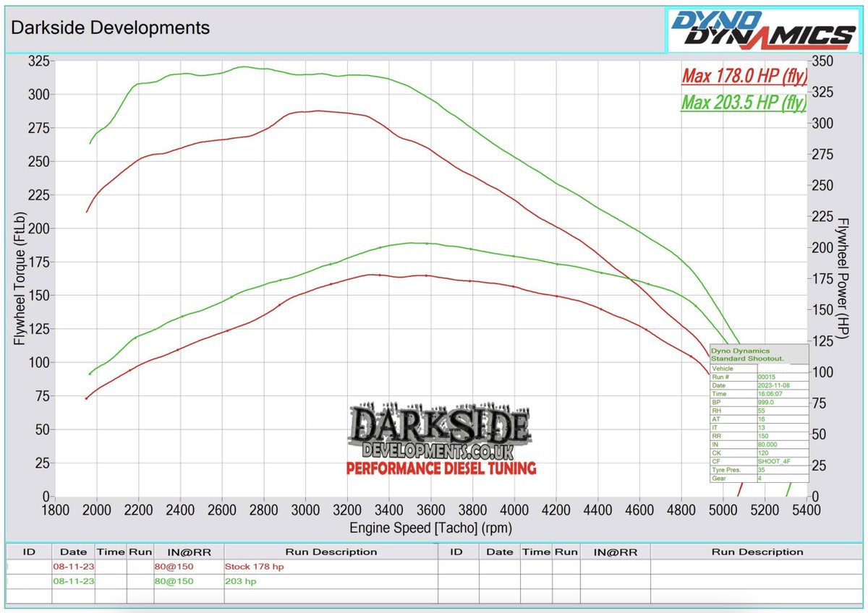868x613 pixels.
Task: Click the green torque curve peak near 2700 rpm
Action: pyautogui.click(x=244, y=67)
